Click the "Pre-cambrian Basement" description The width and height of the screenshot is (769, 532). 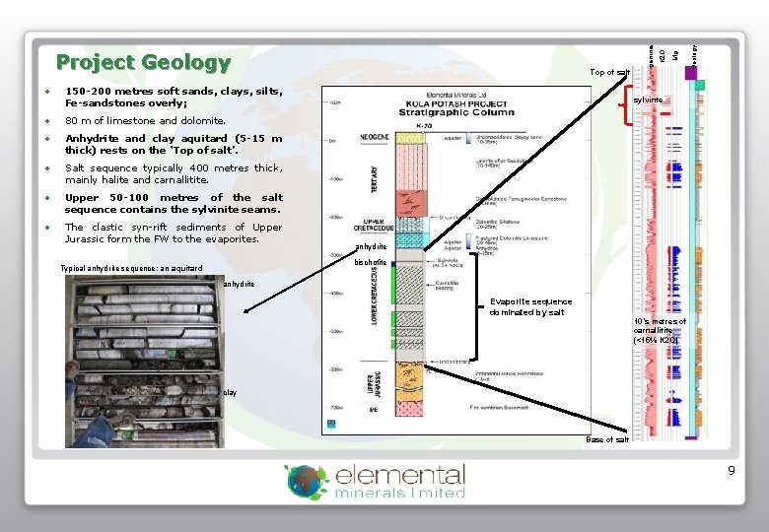[x=499, y=408]
